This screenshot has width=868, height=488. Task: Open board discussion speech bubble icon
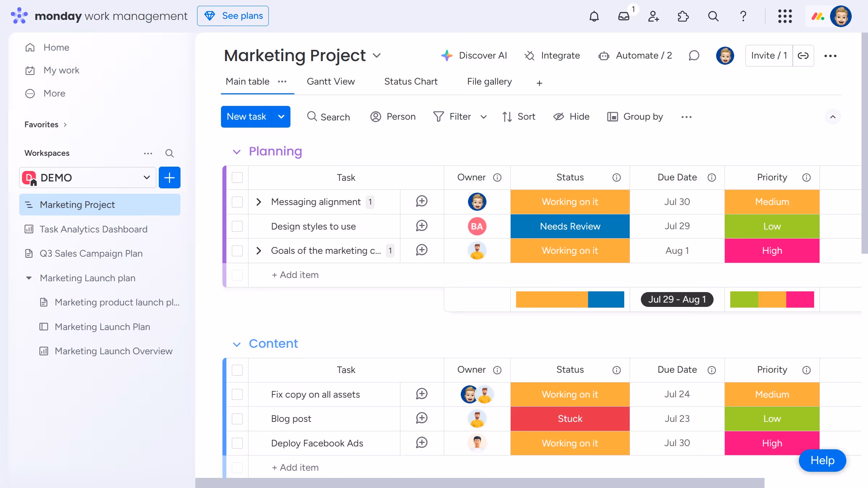(x=694, y=56)
